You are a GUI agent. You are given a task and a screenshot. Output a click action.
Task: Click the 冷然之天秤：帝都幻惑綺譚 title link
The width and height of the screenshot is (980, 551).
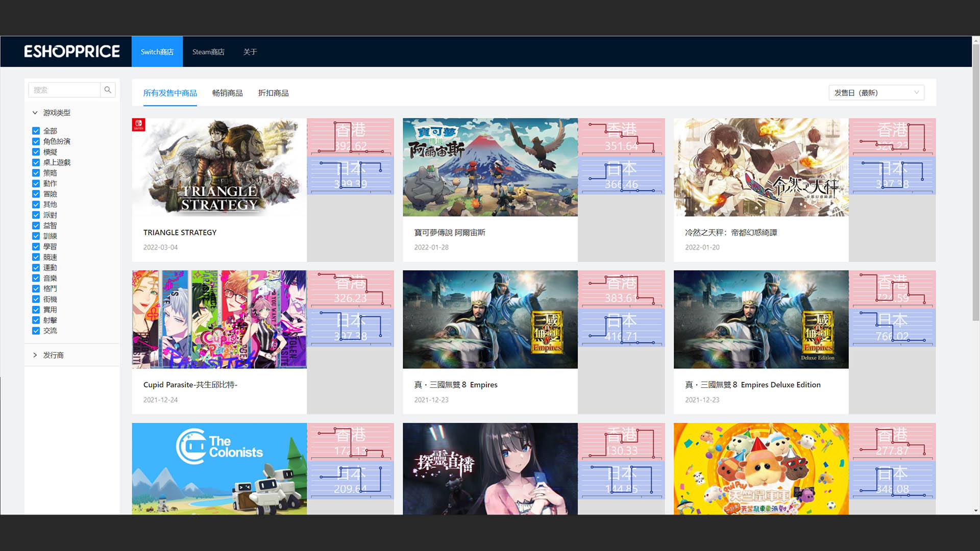tap(731, 233)
